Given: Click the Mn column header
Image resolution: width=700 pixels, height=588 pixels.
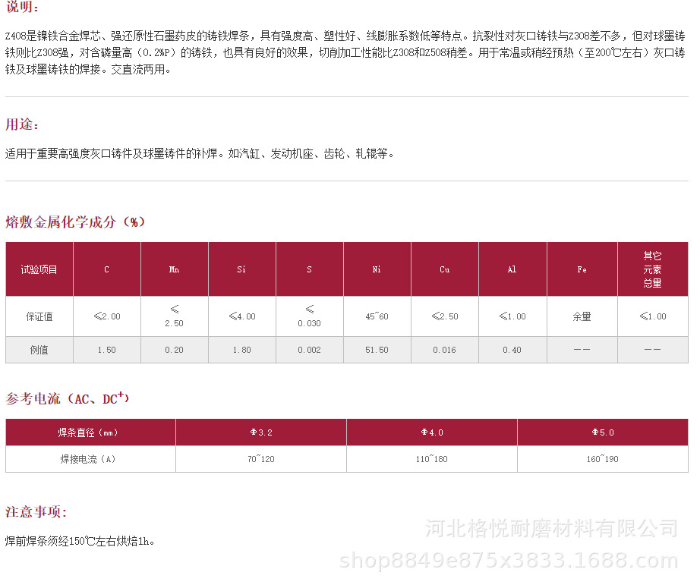Looking at the screenshot, I should point(174,269).
